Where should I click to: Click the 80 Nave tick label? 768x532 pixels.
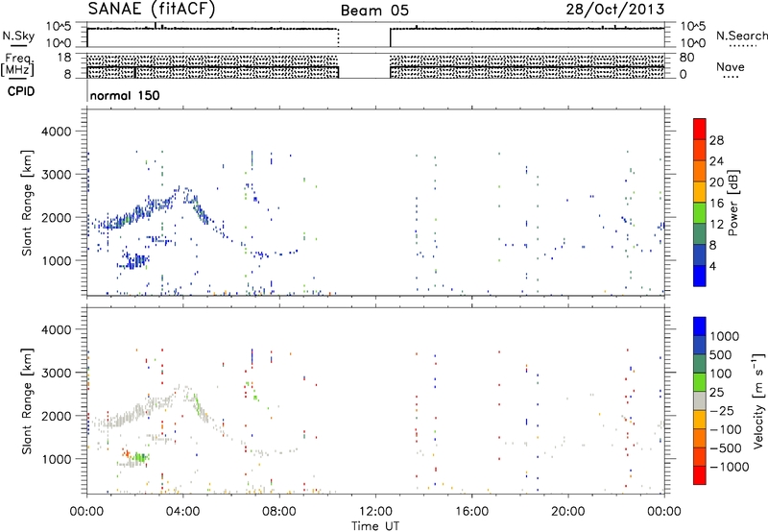[x=686, y=58]
